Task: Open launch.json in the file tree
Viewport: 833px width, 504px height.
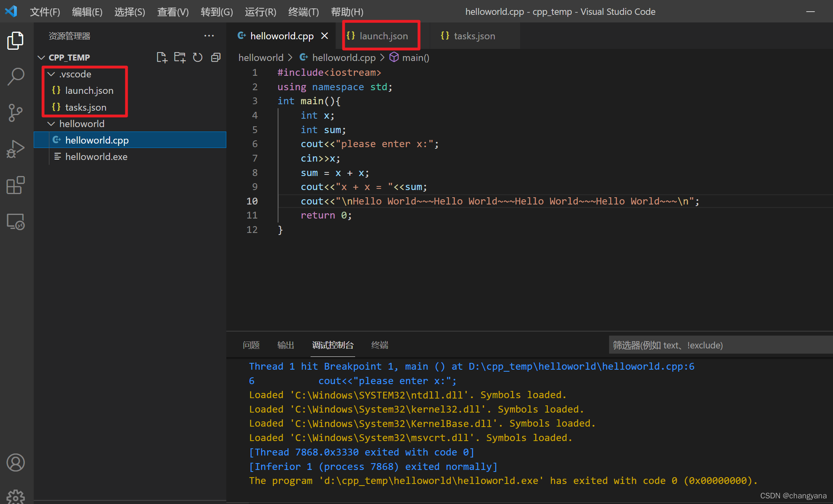Action: coord(89,91)
